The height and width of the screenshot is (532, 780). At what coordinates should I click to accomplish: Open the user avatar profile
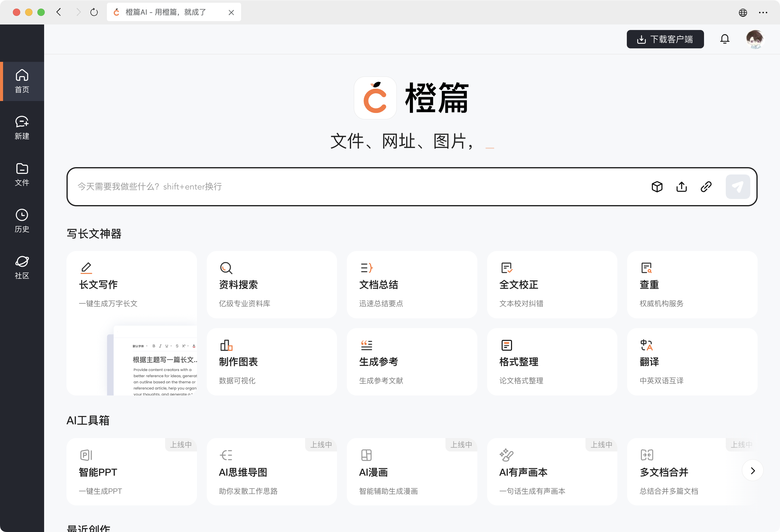pyautogui.click(x=755, y=39)
